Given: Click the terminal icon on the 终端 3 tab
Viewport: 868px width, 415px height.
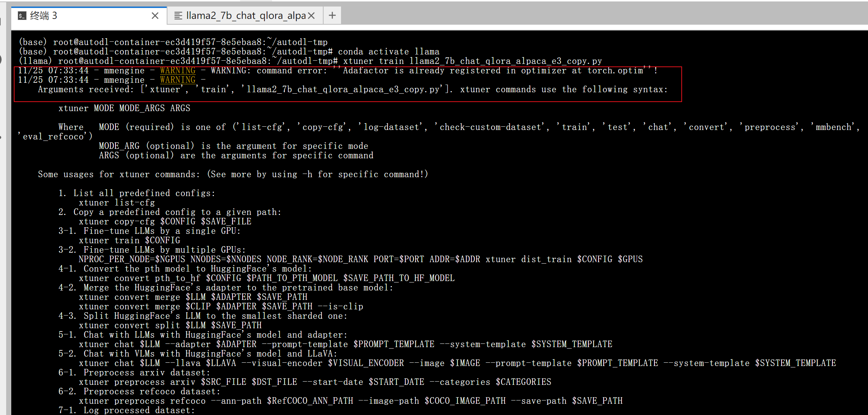Looking at the screenshot, I should click(x=22, y=16).
